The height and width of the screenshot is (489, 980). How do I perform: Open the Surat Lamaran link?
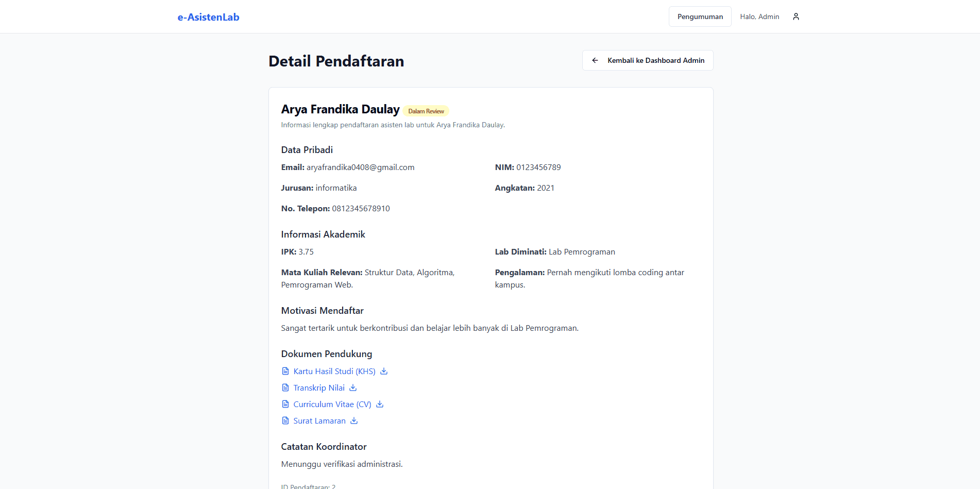coord(319,420)
